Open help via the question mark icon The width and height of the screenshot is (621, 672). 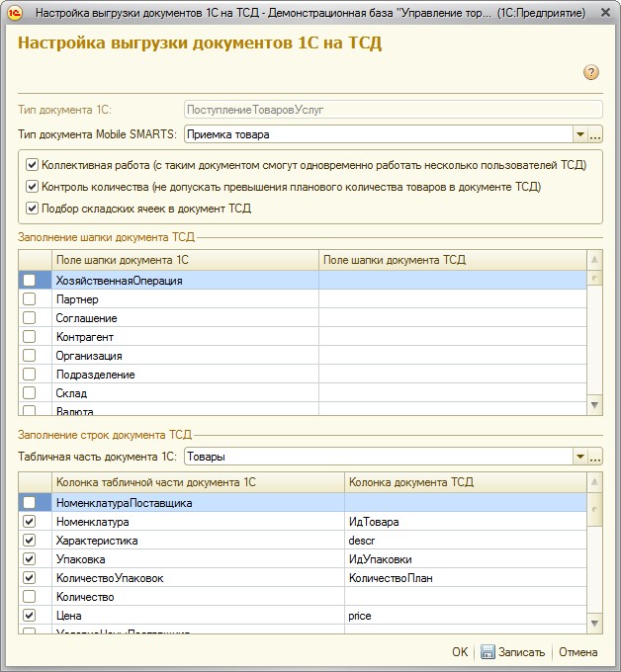coord(591,72)
